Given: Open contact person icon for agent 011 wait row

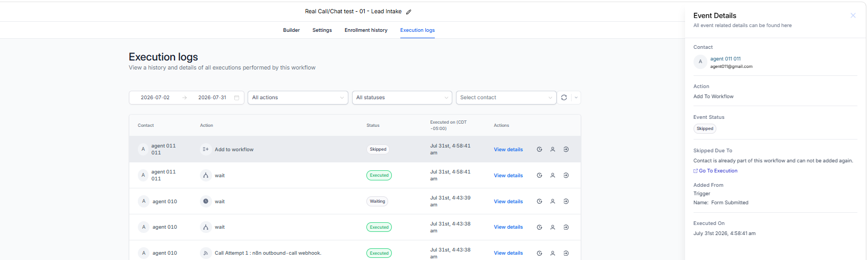Looking at the screenshot, I should pyautogui.click(x=553, y=176).
